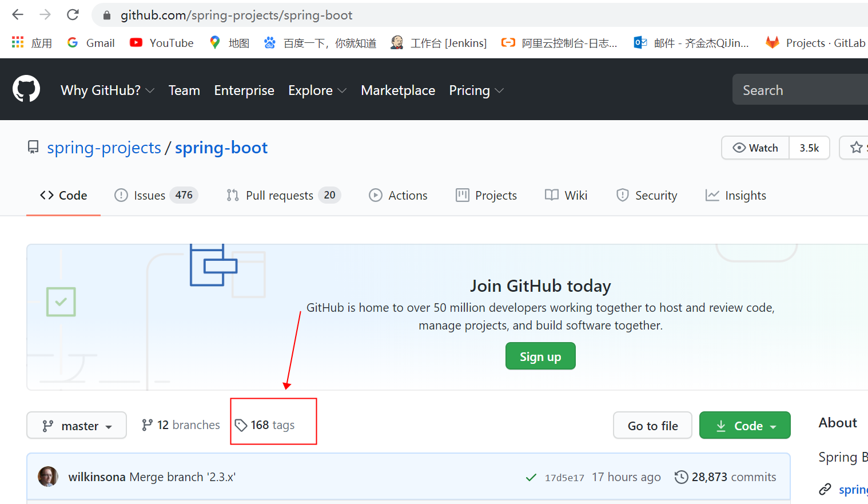The width and height of the screenshot is (868, 504).
Task: Open the 168 tags link
Action: (x=265, y=425)
